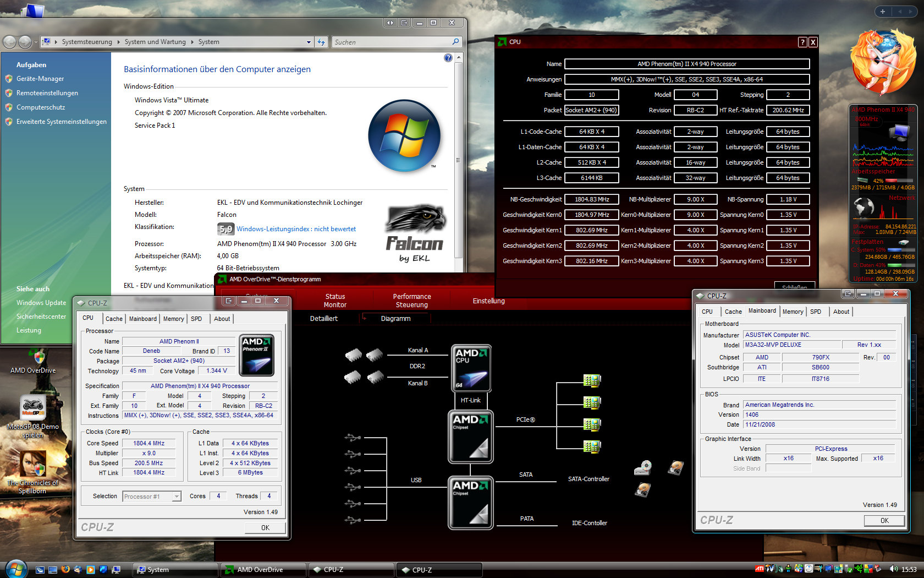Open the Diagramm tab in AMD OverDrive
Image resolution: width=924 pixels, height=578 pixels.
[395, 319]
